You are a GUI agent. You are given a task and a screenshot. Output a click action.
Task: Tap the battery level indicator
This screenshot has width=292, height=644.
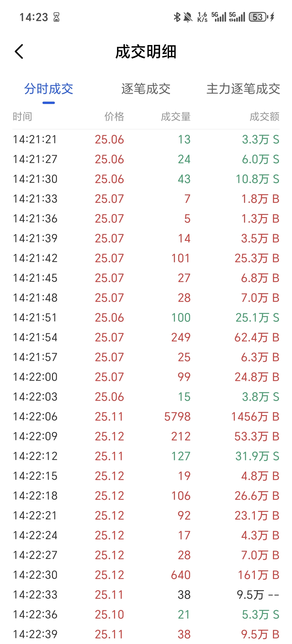258,17
